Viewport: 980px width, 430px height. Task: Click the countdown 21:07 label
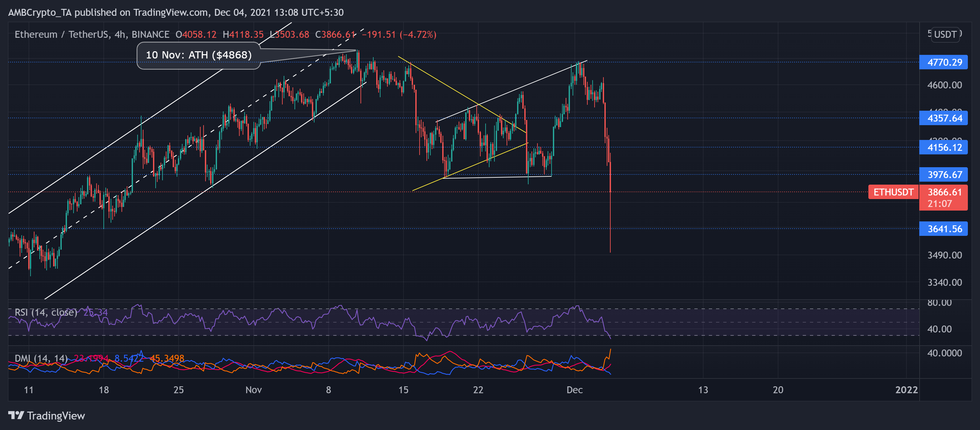tap(939, 204)
